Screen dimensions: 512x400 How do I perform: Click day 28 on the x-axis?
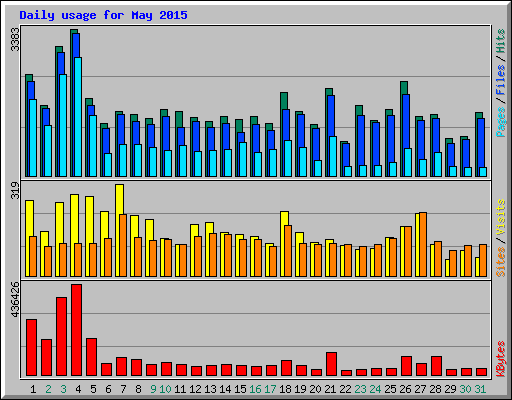tap(435, 389)
